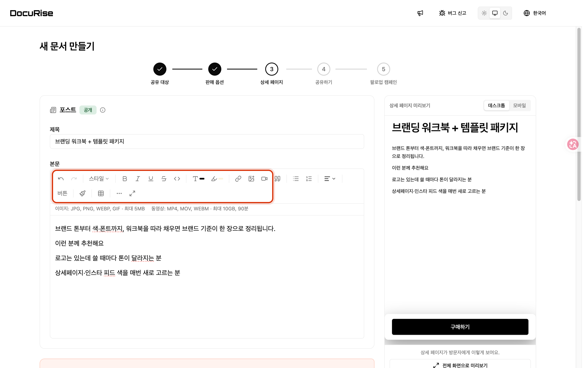Insert a hyperlink with the link icon
This screenshot has width=588, height=368.
tap(238, 179)
